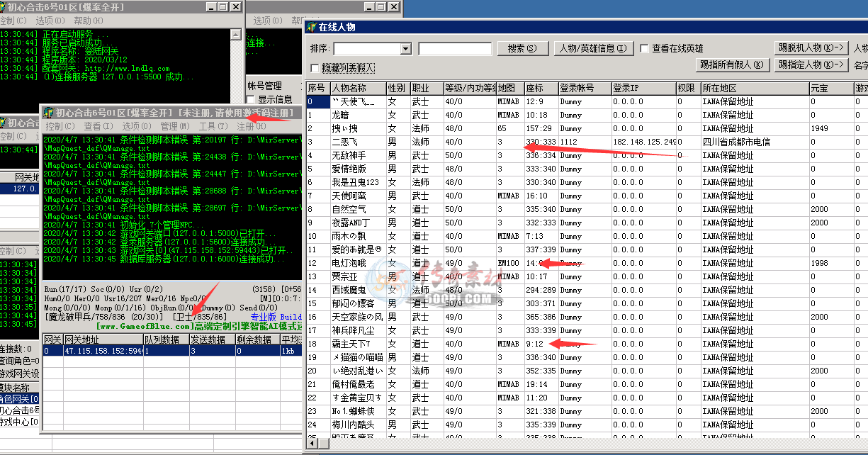Image resolution: width=868 pixels, height=455 pixels.
Task: Open 选项(O) menu in engine window
Action: click(136, 126)
